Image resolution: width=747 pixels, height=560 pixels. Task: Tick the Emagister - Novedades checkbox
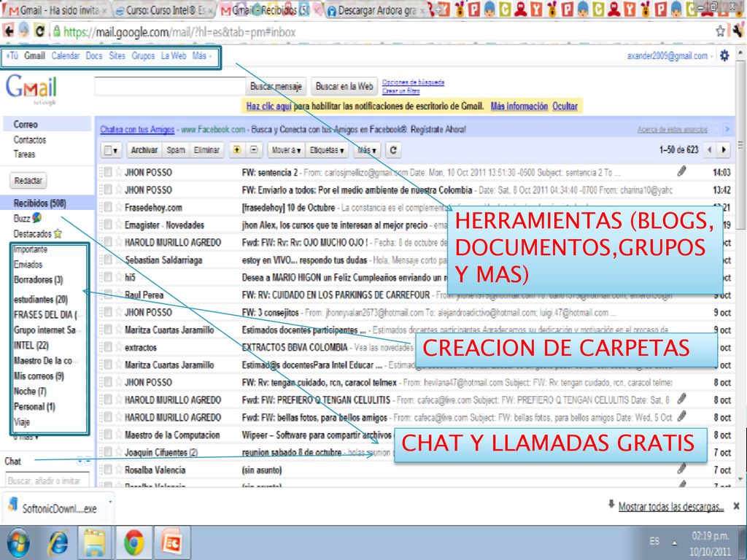[108, 225]
